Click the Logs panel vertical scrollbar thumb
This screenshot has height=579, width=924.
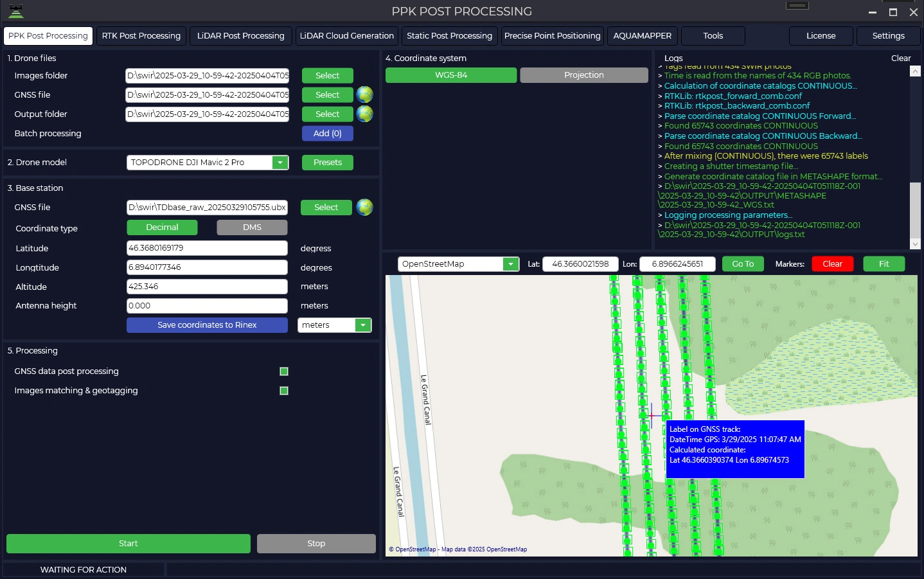pyautogui.click(x=915, y=209)
